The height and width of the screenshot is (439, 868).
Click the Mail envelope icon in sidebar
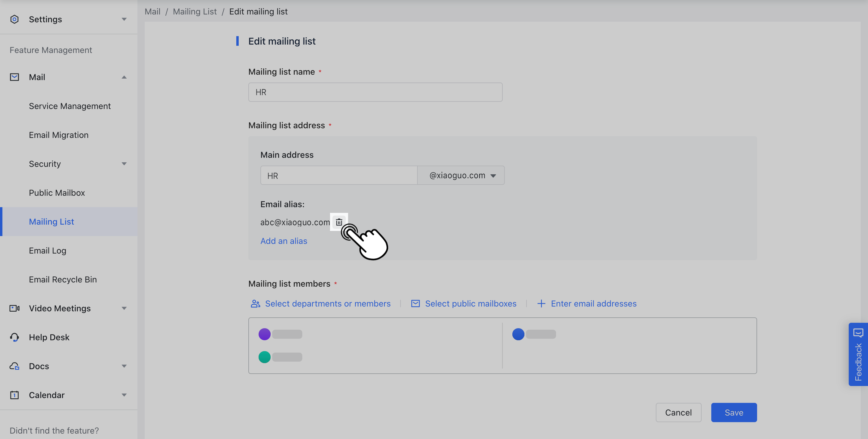(14, 77)
